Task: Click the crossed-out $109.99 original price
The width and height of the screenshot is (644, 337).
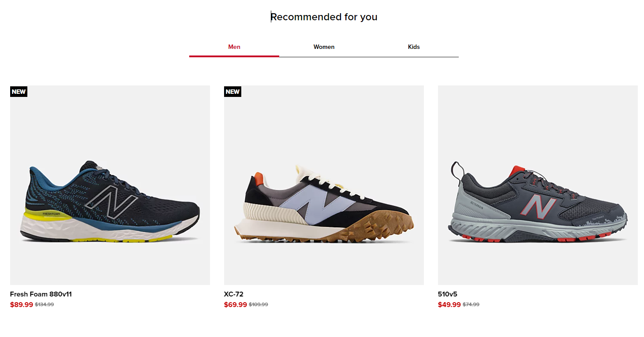Action: pyautogui.click(x=258, y=304)
